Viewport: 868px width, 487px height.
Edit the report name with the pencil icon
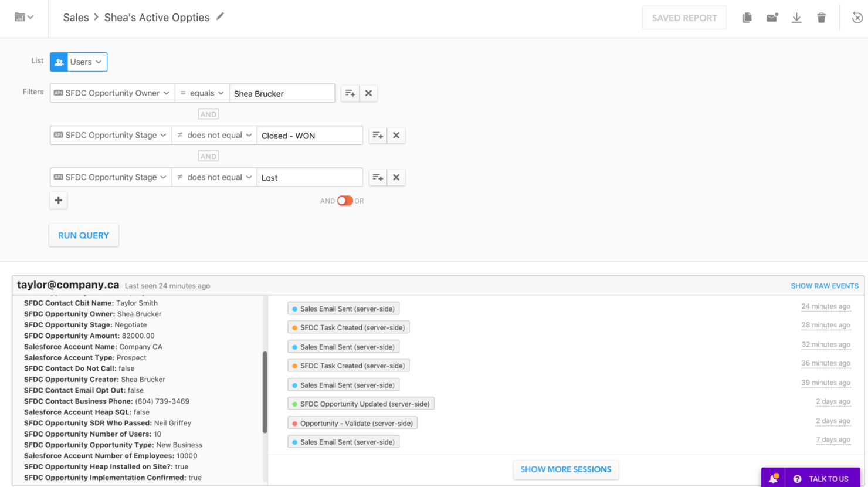[x=221, y=18]
